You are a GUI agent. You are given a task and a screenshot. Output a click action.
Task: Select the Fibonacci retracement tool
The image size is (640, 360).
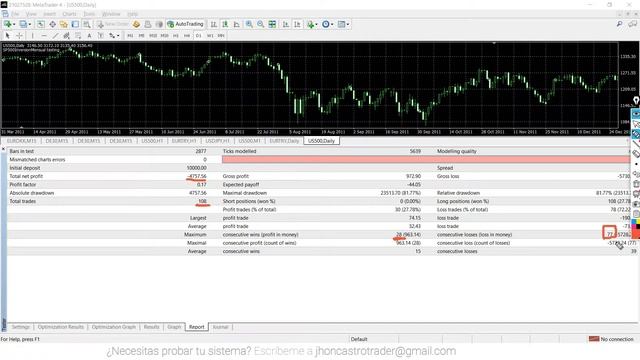(78, 36)
